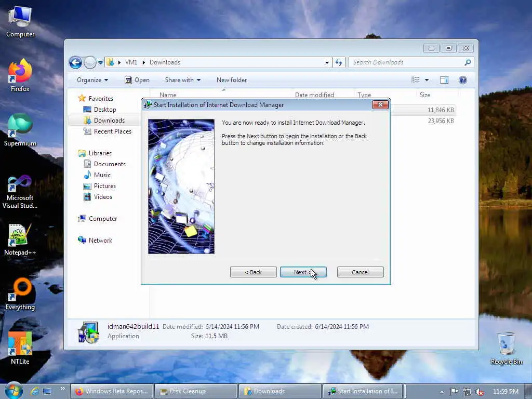Switch to Downloads taskbar item
The width and height of the screenshot is (532, 399).
click(280, 391)
